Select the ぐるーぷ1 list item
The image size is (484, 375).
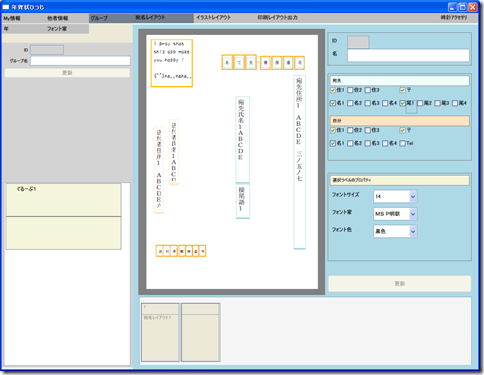coord(63,200)
